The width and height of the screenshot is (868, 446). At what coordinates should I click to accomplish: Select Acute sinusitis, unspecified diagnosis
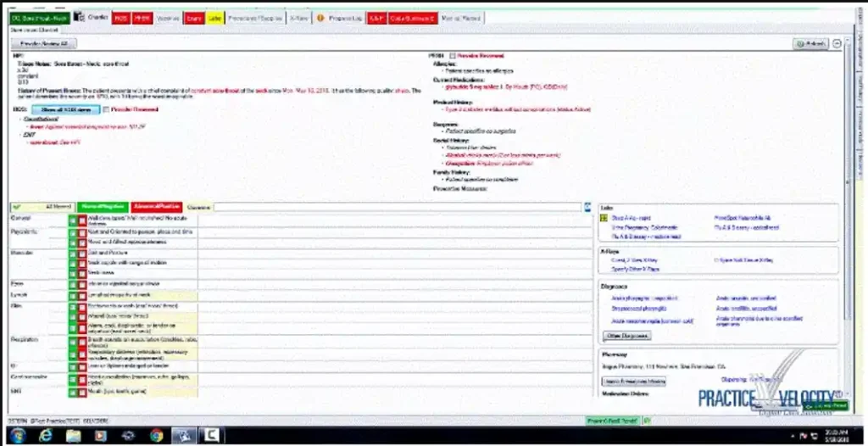pos(746,298)
